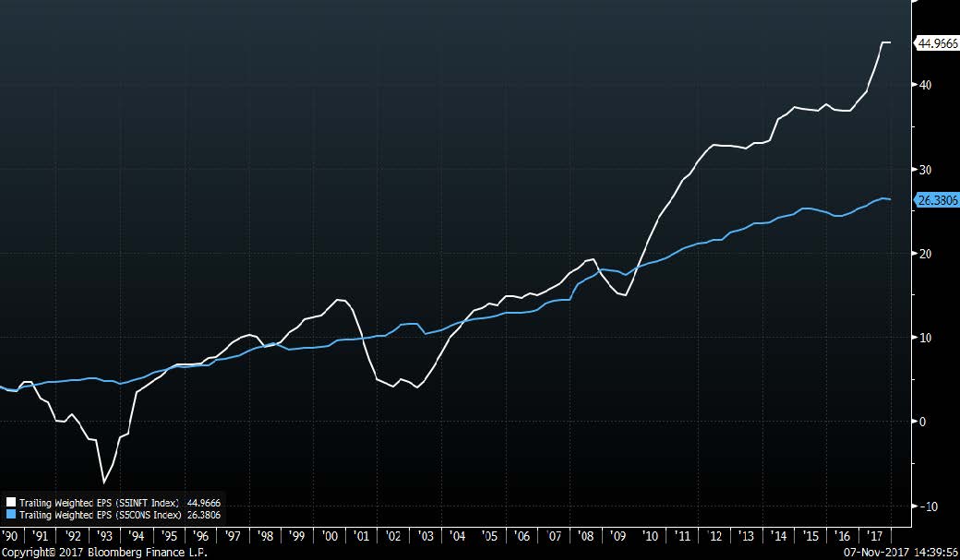The image size is (960, 560).
Task: Select the '00 year label on time axis
Action: [x=330, y=535]
